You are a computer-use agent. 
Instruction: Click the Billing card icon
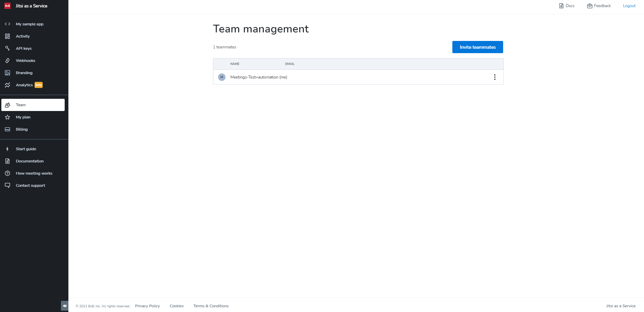pos(7,129)
